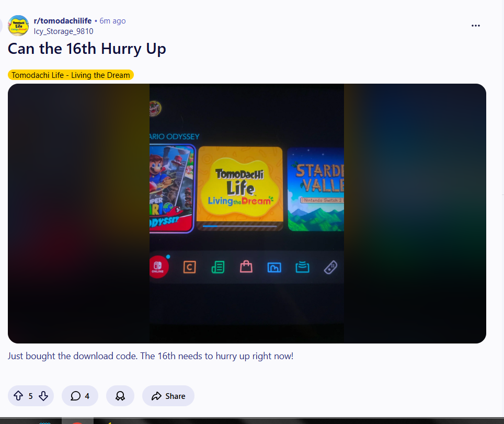This screenshot has width=504, height=424.
Task: Click the pink eShop shopping bag icon
Action: pyautogui.click(x=246, y=267)
